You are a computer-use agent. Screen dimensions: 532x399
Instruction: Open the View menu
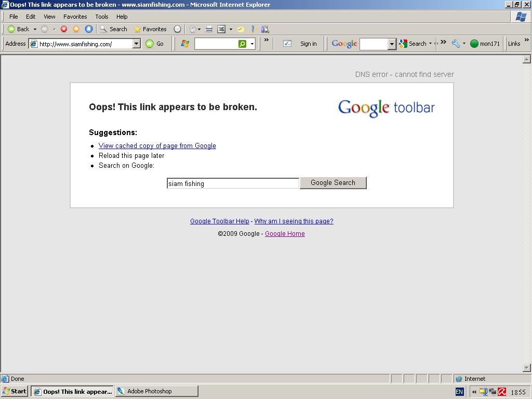coord(49,17)
